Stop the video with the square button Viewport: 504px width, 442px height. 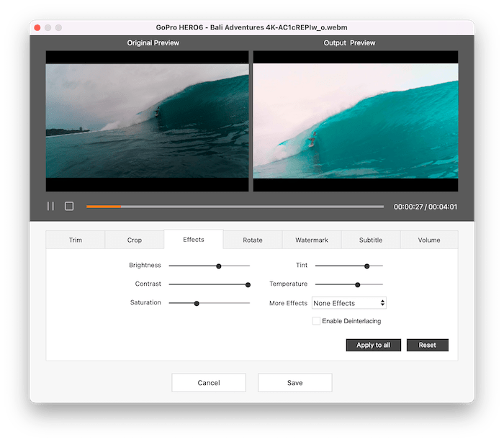coord(69,206)
